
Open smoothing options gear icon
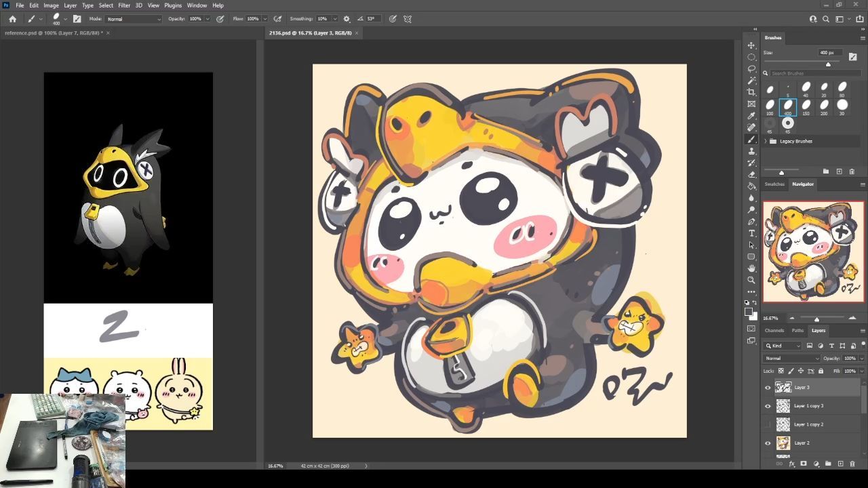tap(347, 19)
